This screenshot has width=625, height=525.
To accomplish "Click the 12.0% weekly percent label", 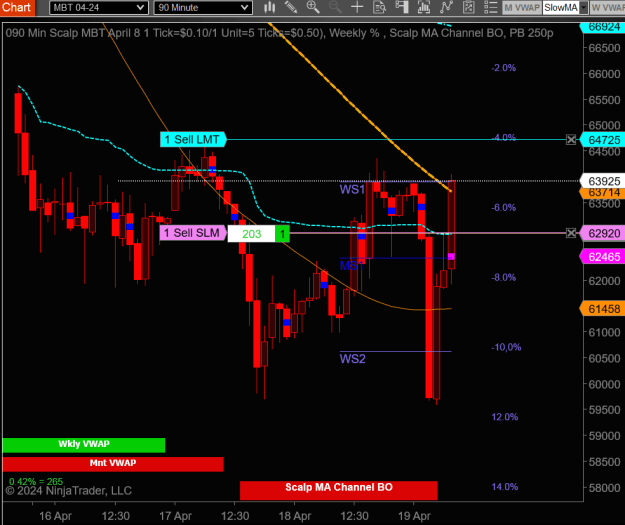I will (x=505, y=417).
